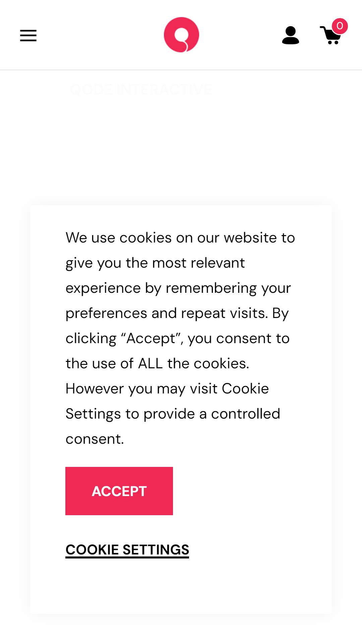Click "Settings to provide a controlled" text line
The height and width of the screenshot is (644, 362).
pyautogui.click(x=173, y=414)
